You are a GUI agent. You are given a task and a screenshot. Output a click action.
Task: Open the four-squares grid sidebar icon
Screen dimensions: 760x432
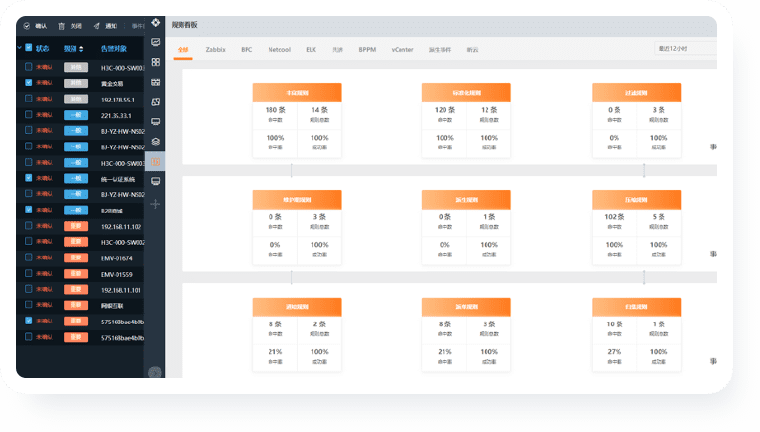click(x=156, y=62)
